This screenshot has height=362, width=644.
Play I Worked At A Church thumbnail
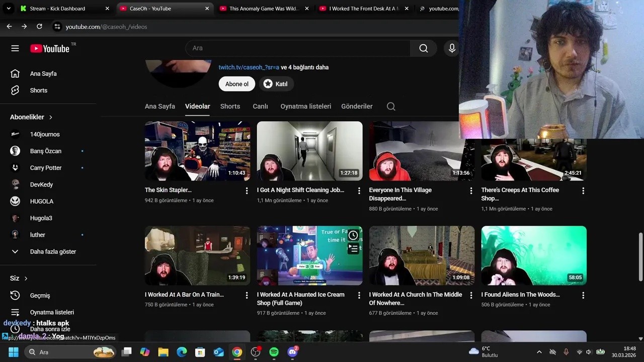(x=422, y=255)
